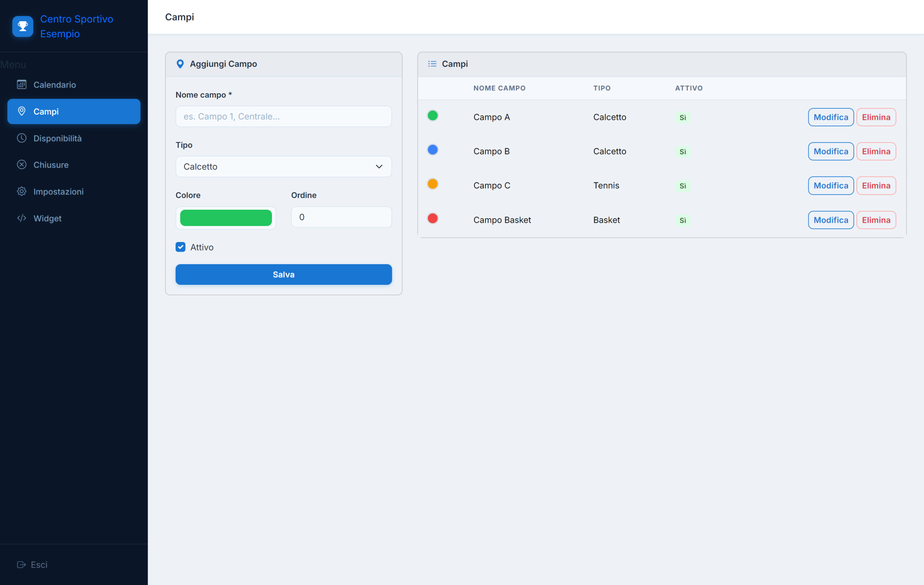Click the Chiusure circled-x icon
The width and height of the screenshot is (924, 585).
click(x=22, y=165)
